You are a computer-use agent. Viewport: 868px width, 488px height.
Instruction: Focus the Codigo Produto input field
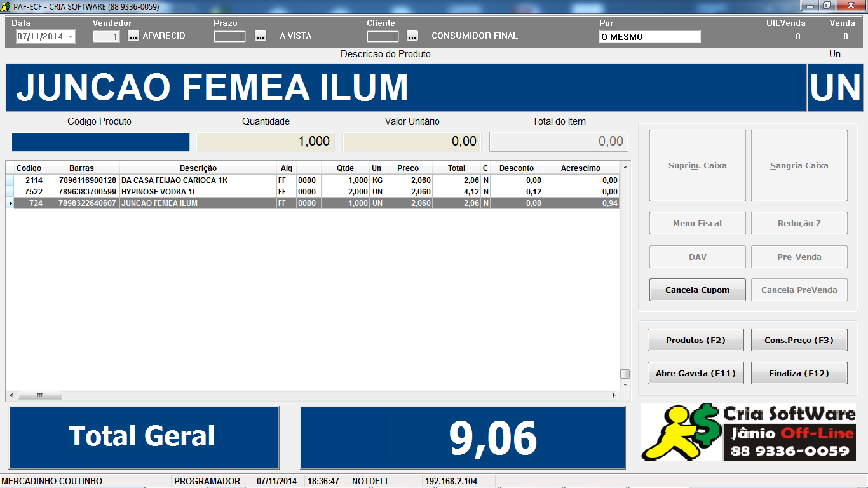(100, 141)
